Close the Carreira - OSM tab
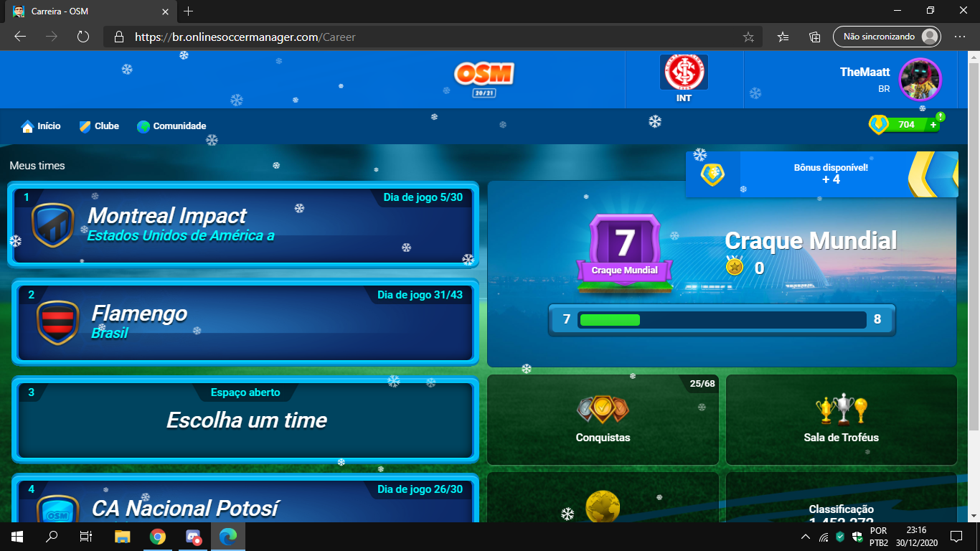Viewport: 980px width, 551px height. [166, 11]
